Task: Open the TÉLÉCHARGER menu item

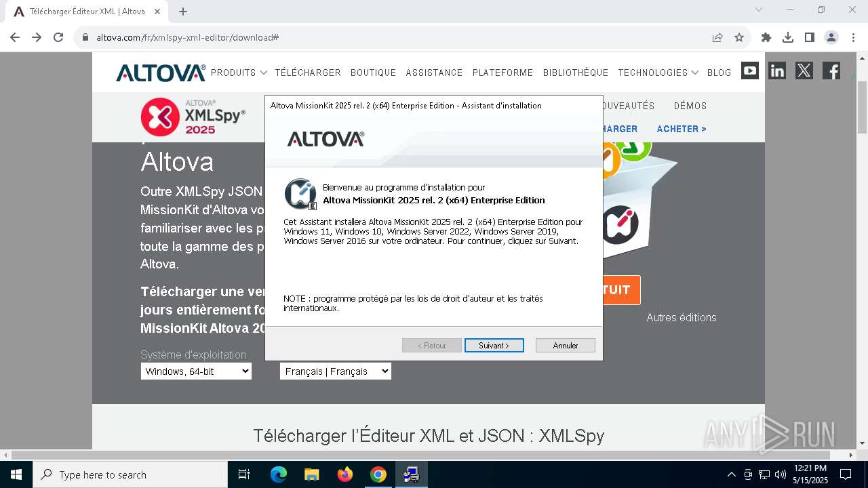Action: coord(308,73)
